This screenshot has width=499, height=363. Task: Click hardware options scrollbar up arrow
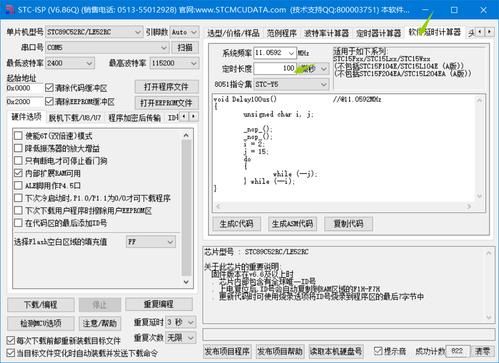click(186, 135)
